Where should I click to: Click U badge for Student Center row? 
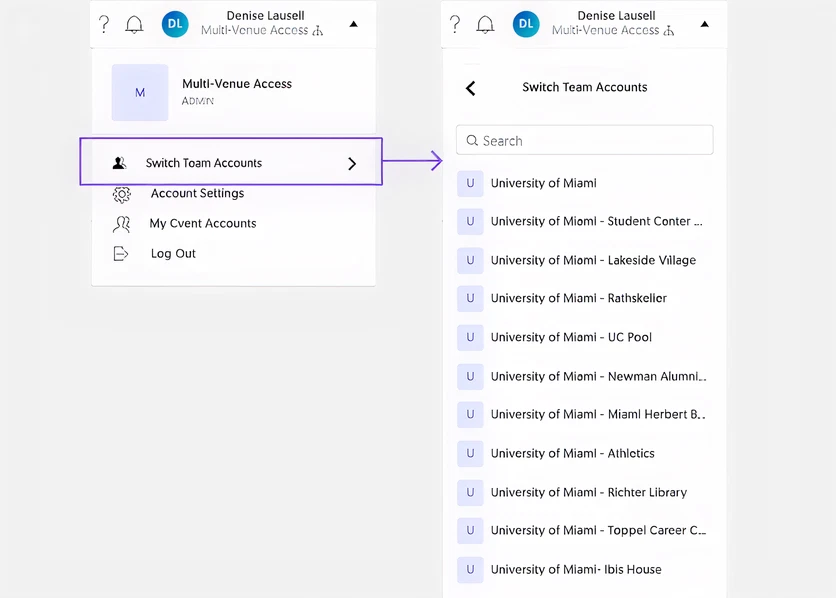pyautogui.click(x=470, y=222)
